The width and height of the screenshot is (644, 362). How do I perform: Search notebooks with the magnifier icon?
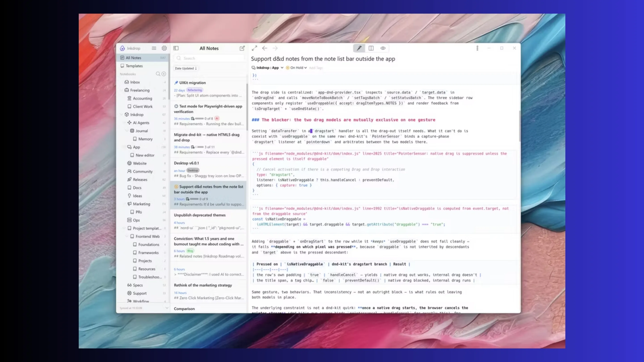click(158, 74)
